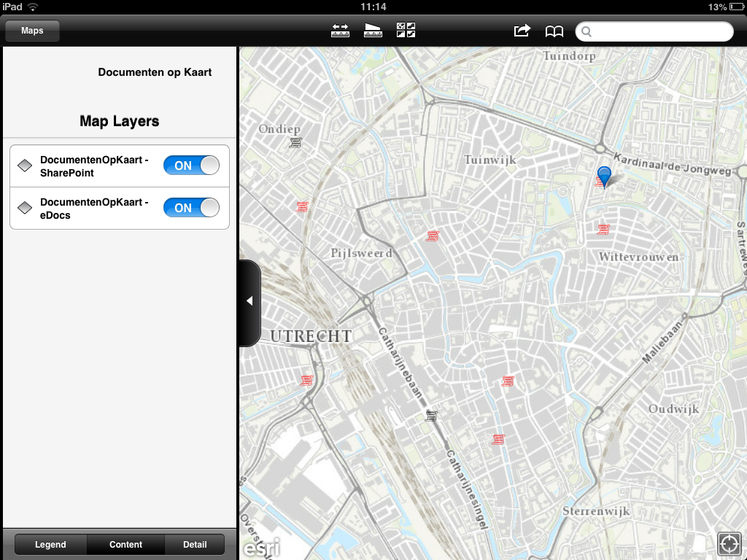
Task: Click the 11:14 clock in the status bar
Action: coord(373,7)
